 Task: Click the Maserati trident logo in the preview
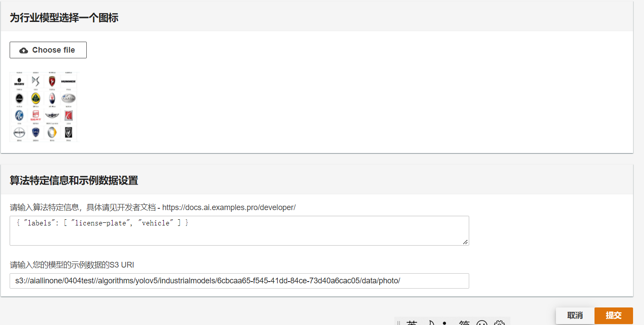52,98
